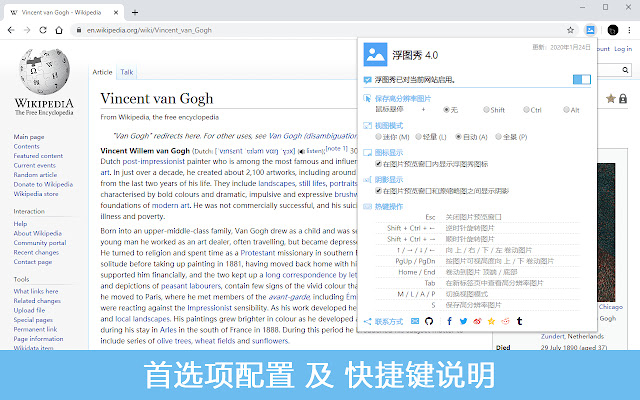Open the Chrome profile avatar

tap(613, 30)
